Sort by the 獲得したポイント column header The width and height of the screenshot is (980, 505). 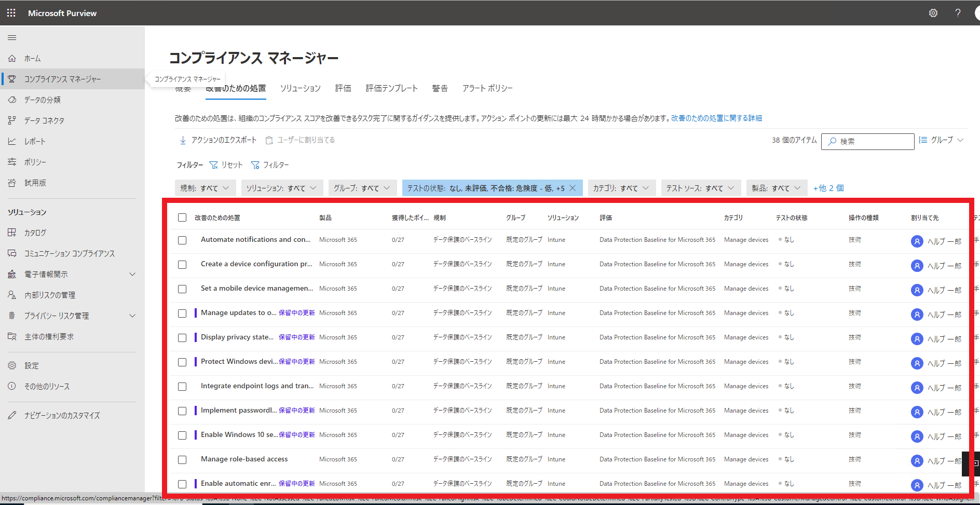[410, 218]
